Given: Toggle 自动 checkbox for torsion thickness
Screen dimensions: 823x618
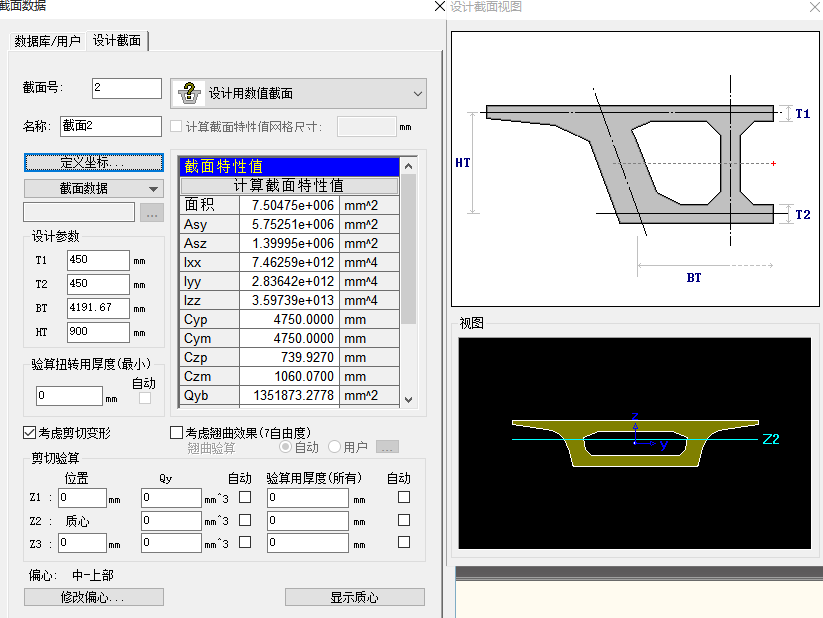Looking at the screenshot, I should 145,398.
